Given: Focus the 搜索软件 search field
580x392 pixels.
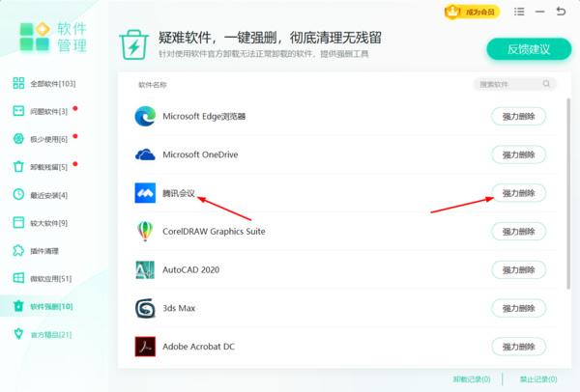Looking at the screenshot, I should click(x=514, y=84).
